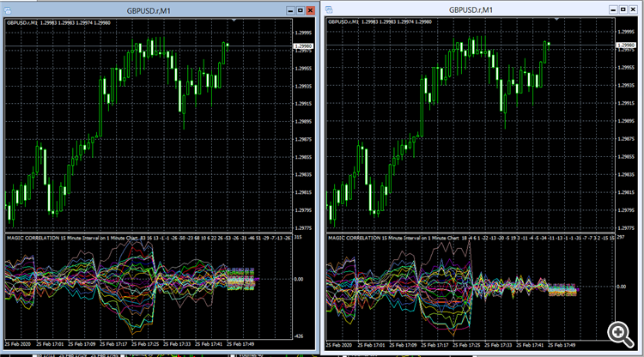Click price level 1.29835 on left chart axis
Screen dimensions: 644x357
click(x=303, y=175)
